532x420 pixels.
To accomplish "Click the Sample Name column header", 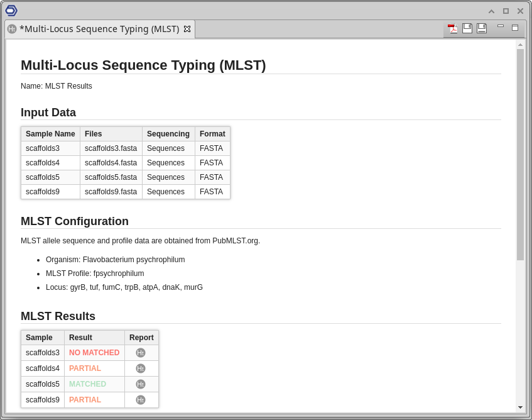I will click(x=50, y=134).
